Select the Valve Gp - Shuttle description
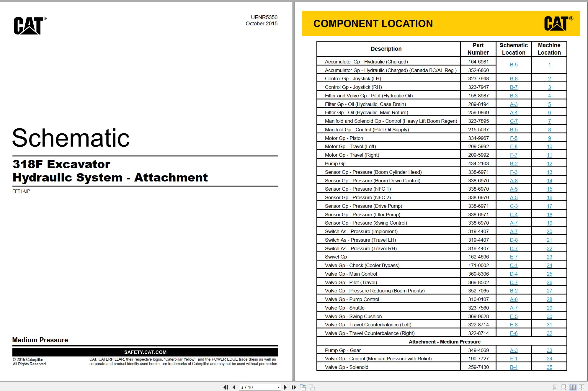588x391 pixels. [x=344, y=308]
